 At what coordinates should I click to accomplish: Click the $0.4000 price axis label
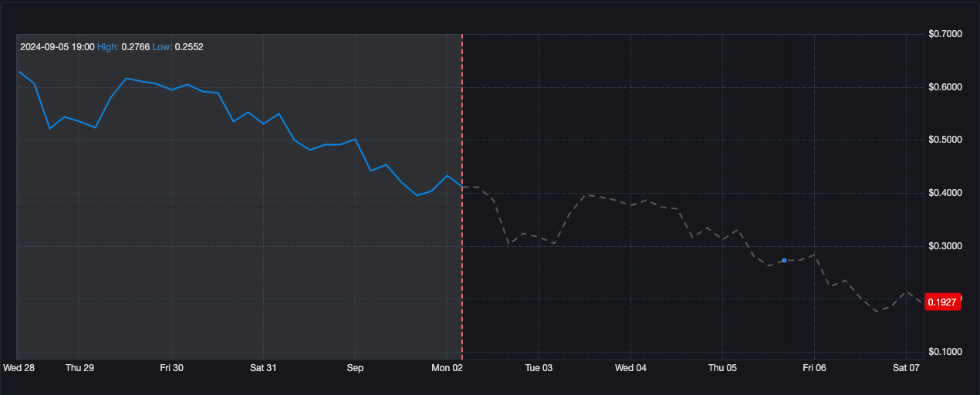coord(945,193)
